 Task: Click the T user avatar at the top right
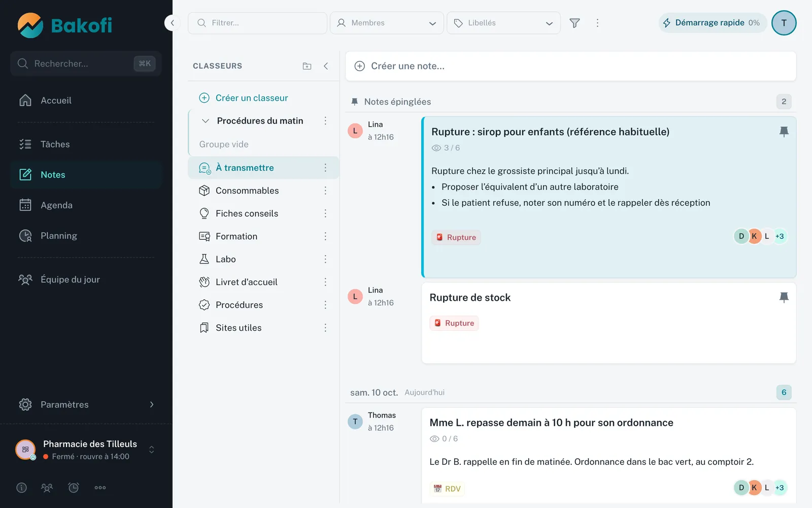coord(784,23)
